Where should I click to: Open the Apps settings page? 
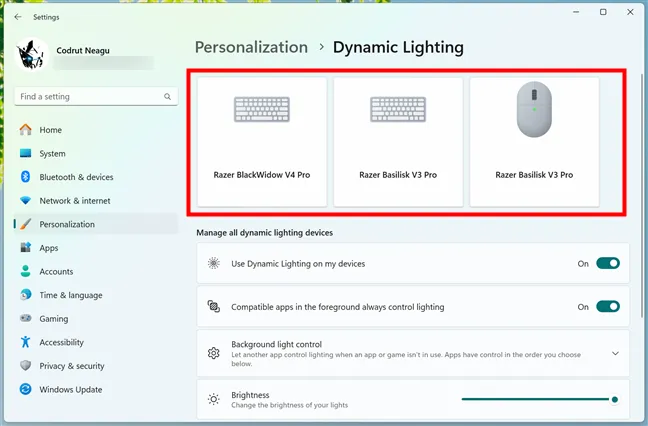coord(48,248)
